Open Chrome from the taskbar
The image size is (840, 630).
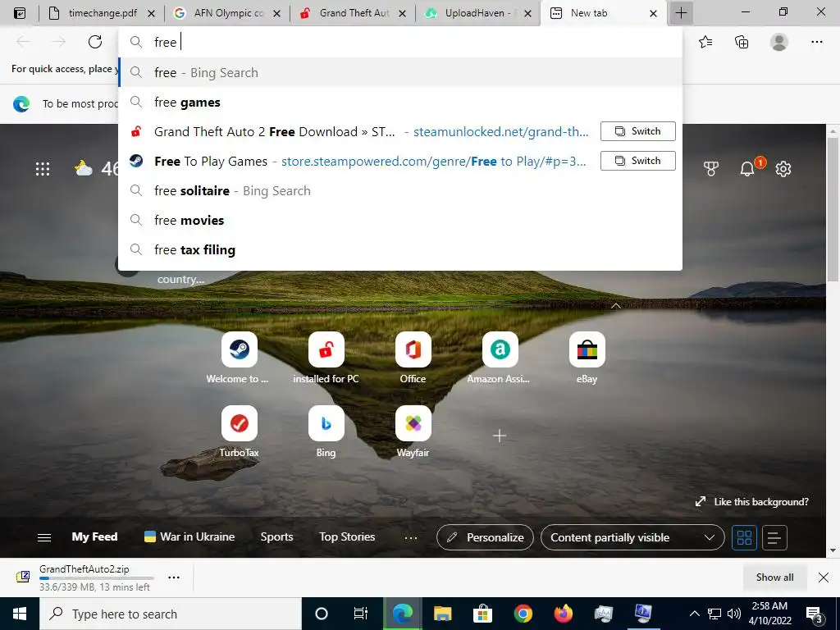point(523,614)
